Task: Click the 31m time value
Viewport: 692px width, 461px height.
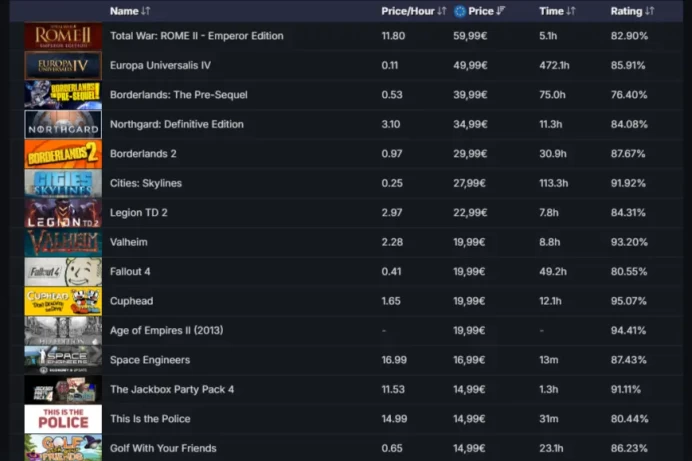Action: tap(549, 419)
